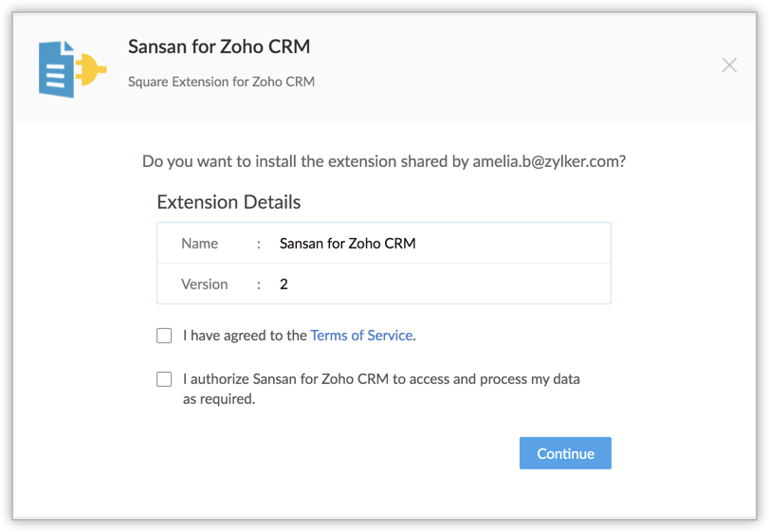Click the dialog title Sansan for Zoho CRM
The height and width of the screenshot is (532, 769).
219,46
